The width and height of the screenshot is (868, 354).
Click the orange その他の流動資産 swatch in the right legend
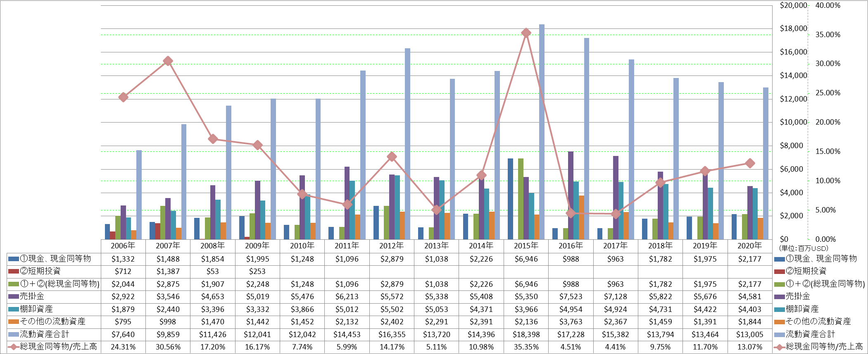pos(780,322)
